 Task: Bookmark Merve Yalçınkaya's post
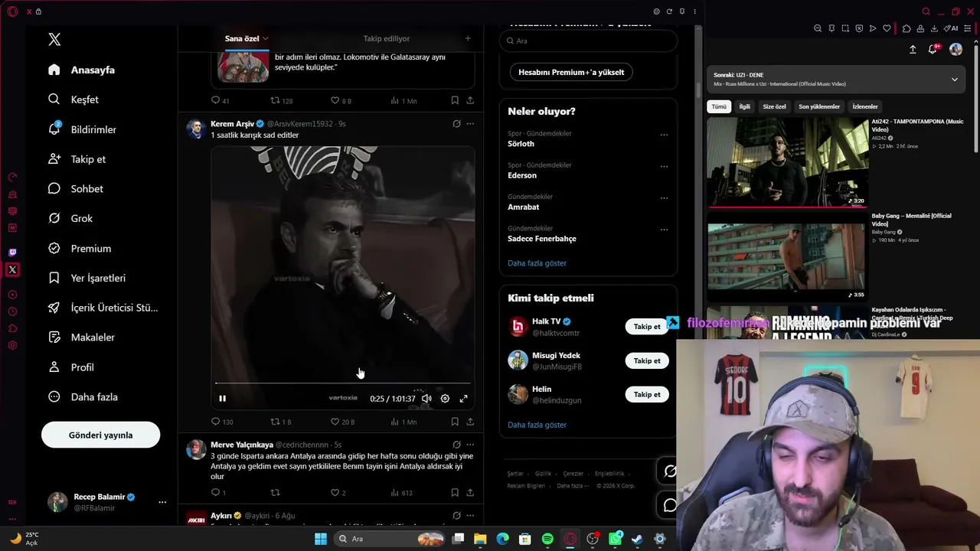click(x=455, y=493)
